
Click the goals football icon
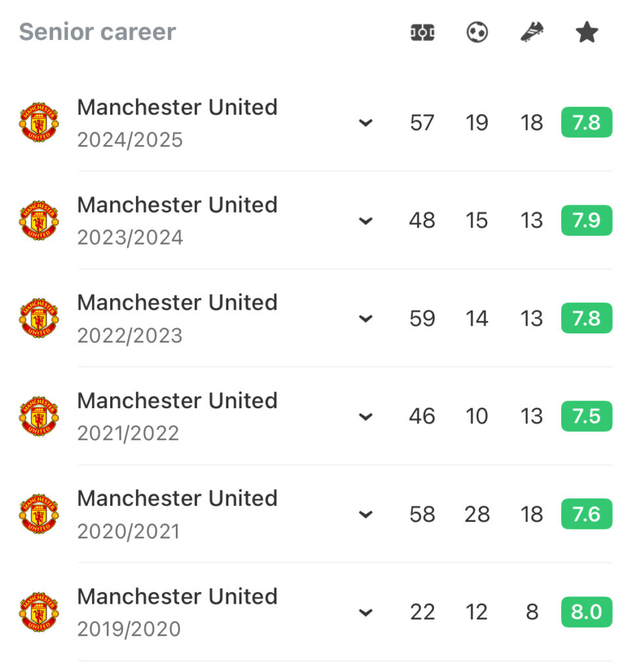pos(477,32)
